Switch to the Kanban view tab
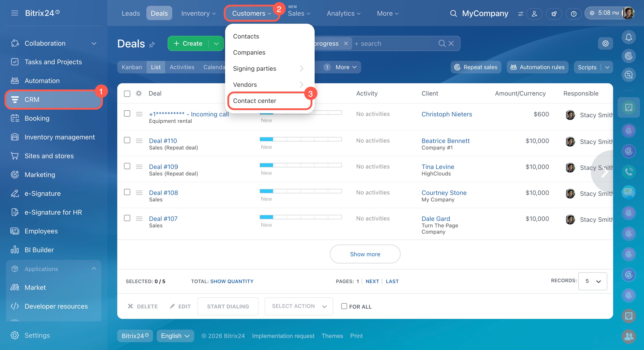Viewport: 644px width, 350px height. [132, 67]
